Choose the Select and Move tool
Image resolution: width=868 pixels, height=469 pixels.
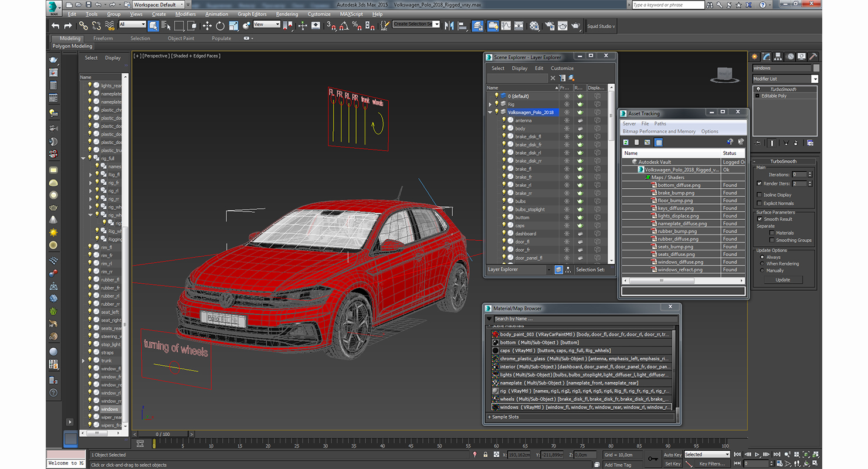pyautogui.click(x=207, y=26)
